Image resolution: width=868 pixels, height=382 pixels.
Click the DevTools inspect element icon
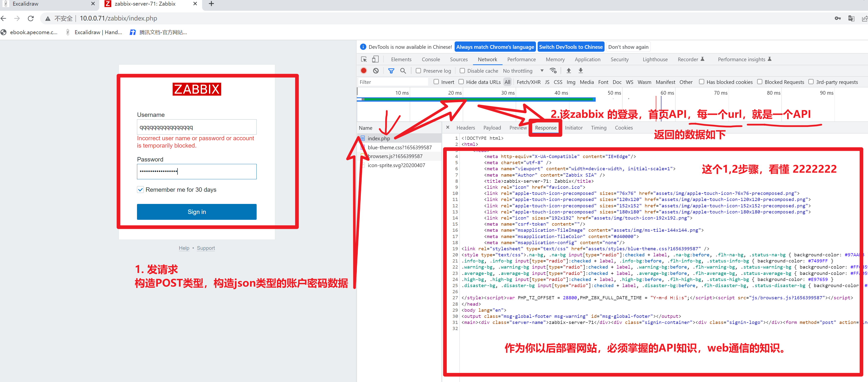tap(364, 59)
